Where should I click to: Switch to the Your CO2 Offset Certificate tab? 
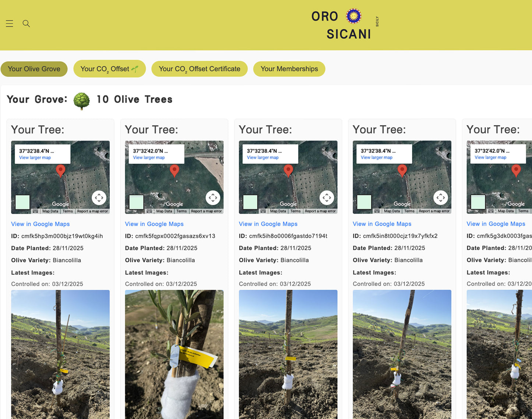click(x=199, y=69)
